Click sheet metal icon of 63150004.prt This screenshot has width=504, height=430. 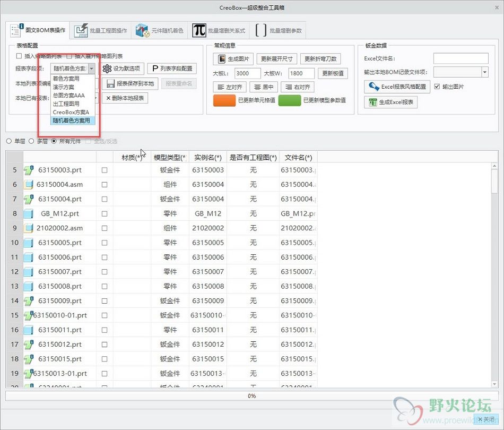tap(29, 199)
